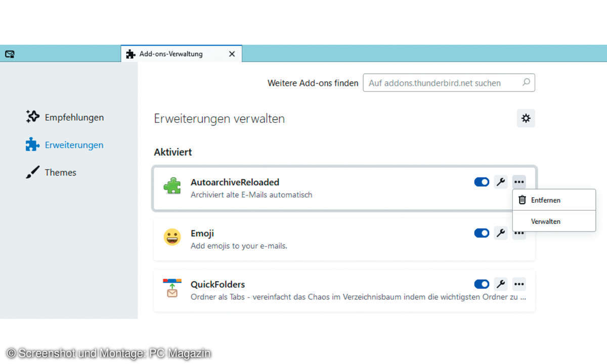
Task: Click the Emoji smiley icon
Action: [172, 237]
